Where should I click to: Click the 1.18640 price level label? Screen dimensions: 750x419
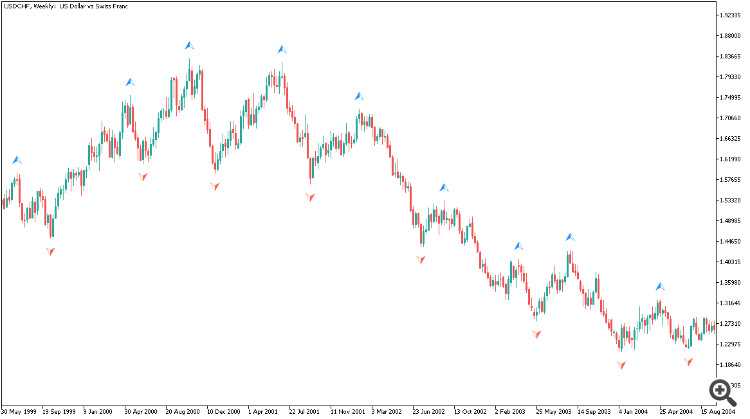[730, 364]
